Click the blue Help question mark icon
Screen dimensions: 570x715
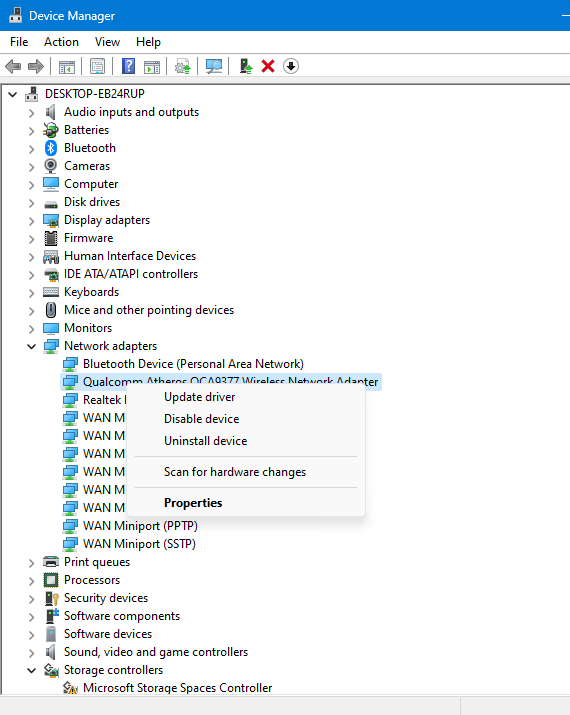click(129, 67)
